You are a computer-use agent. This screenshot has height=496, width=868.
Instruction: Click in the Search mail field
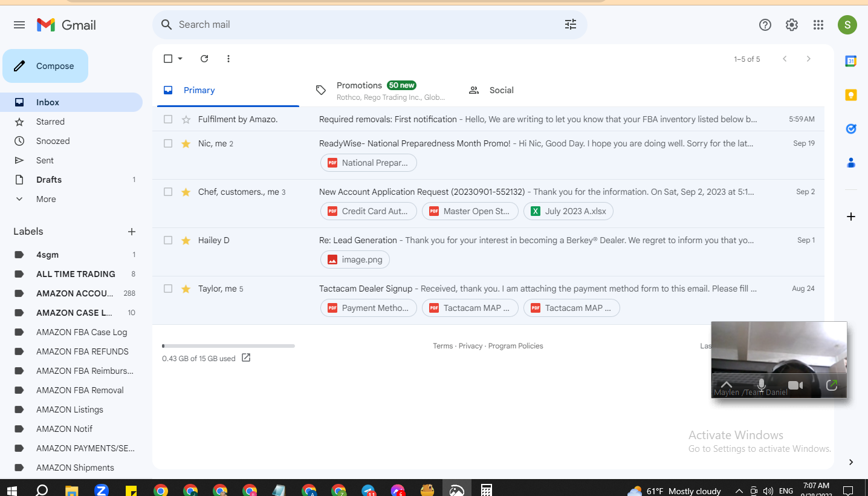tap(369, 25)
